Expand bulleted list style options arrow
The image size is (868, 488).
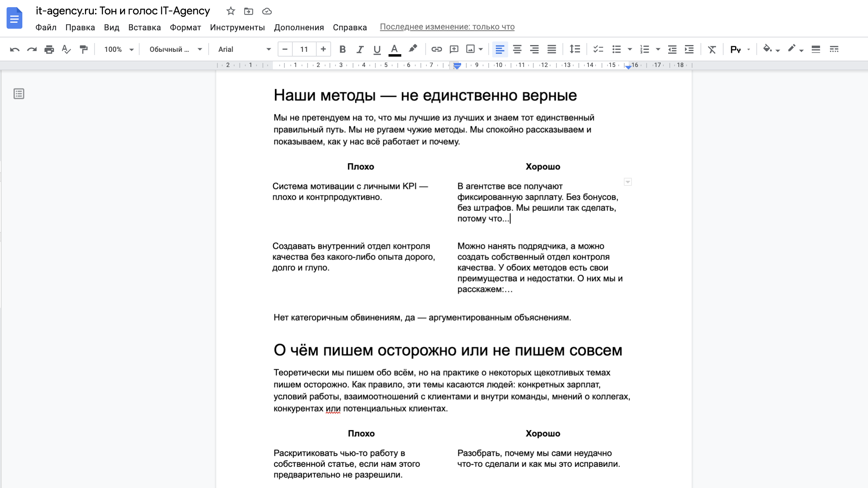point(630,49)
